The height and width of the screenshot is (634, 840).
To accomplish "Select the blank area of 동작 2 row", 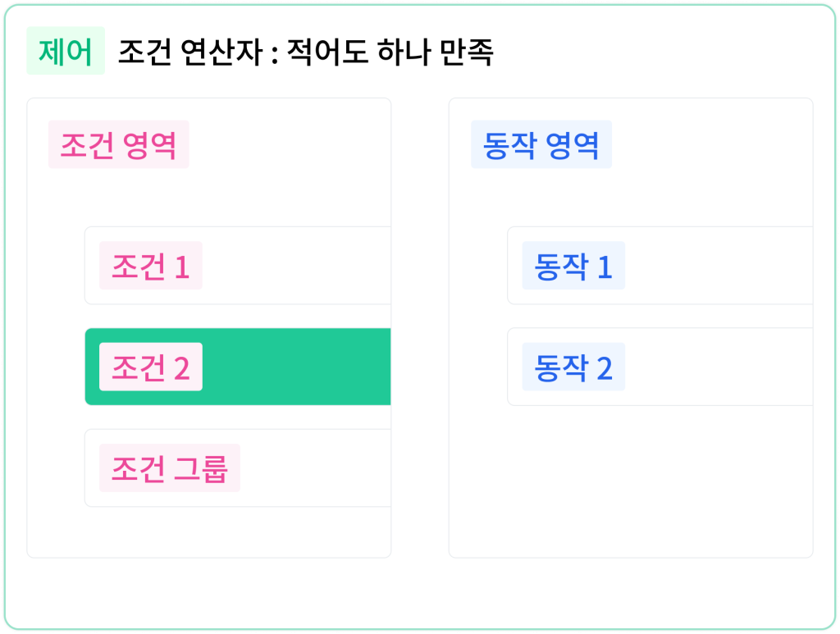I will tap(719, 367).
